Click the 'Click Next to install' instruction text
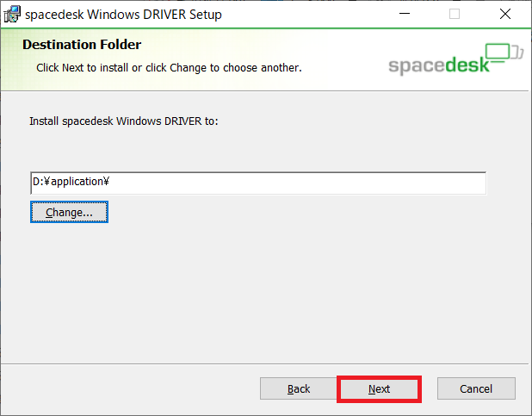Viewport: 532px width, 416px height. [x=169, y=68]
